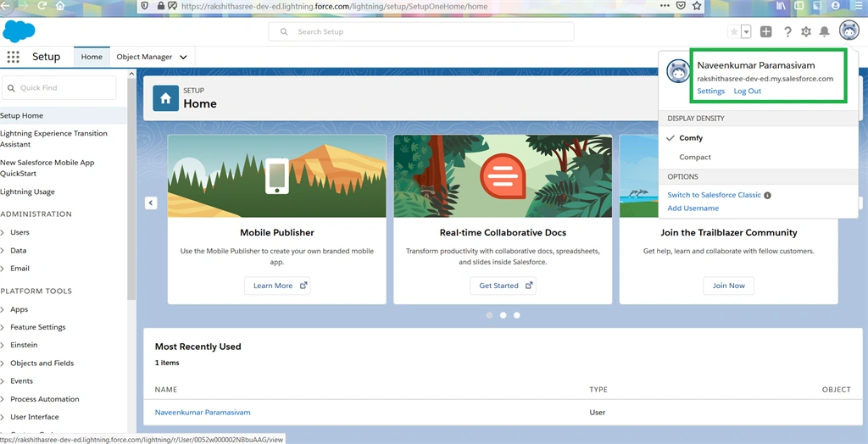Screen dimensions: 868x444
Task: Open the browser library icon
Action: pos(782,6)
